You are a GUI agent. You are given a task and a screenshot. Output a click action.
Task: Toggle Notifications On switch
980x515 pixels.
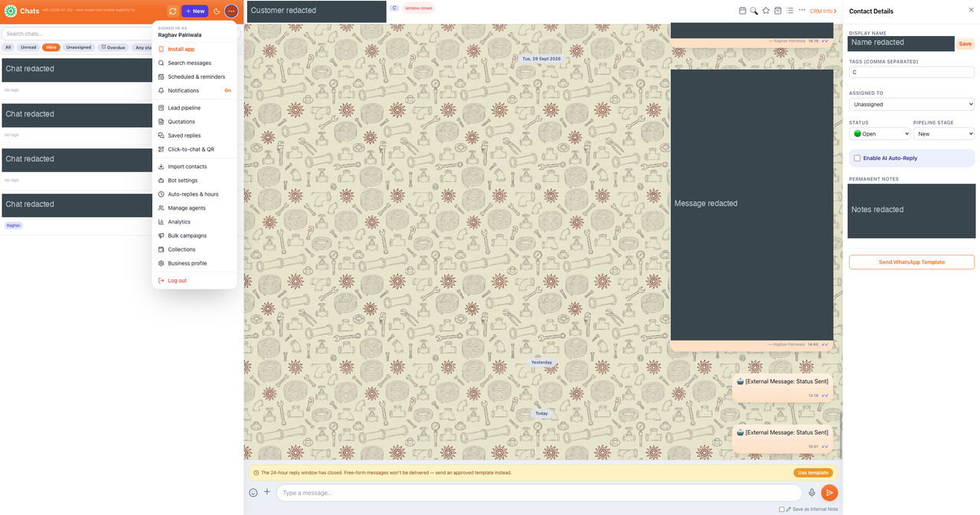tap(227, 90)
